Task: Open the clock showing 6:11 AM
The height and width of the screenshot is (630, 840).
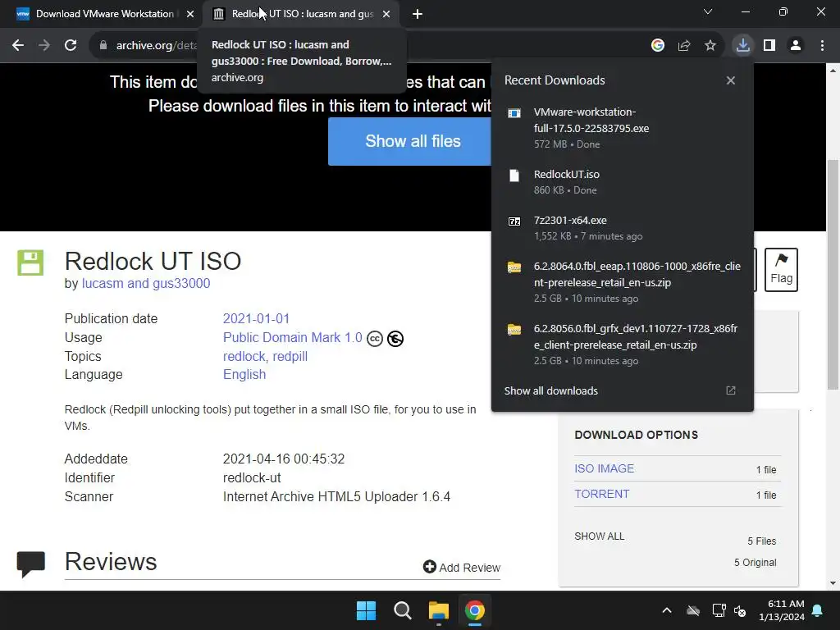Action: pyautogui.click(x=782, y=610)
